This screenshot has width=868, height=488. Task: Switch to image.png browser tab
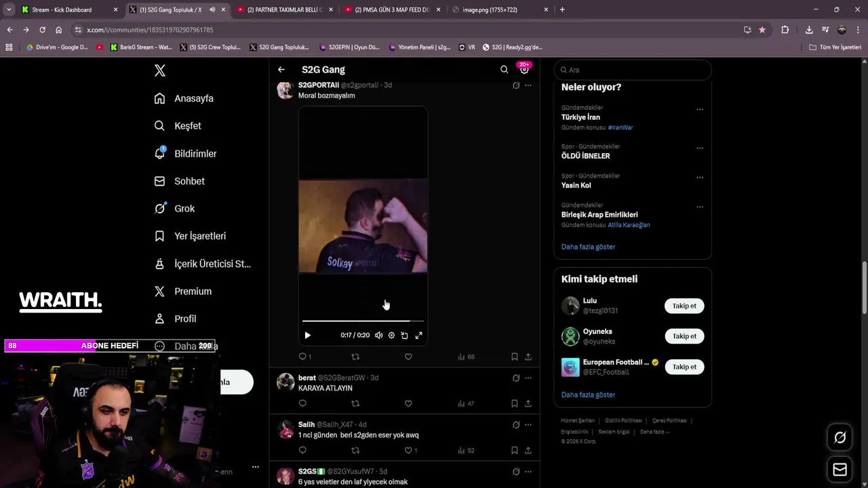click(500, 9)
